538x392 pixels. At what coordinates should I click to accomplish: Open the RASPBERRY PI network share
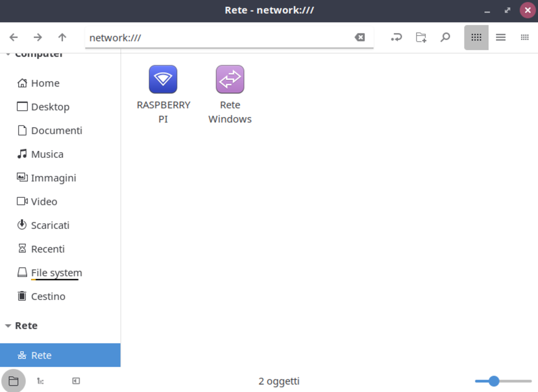pos(163,79)
